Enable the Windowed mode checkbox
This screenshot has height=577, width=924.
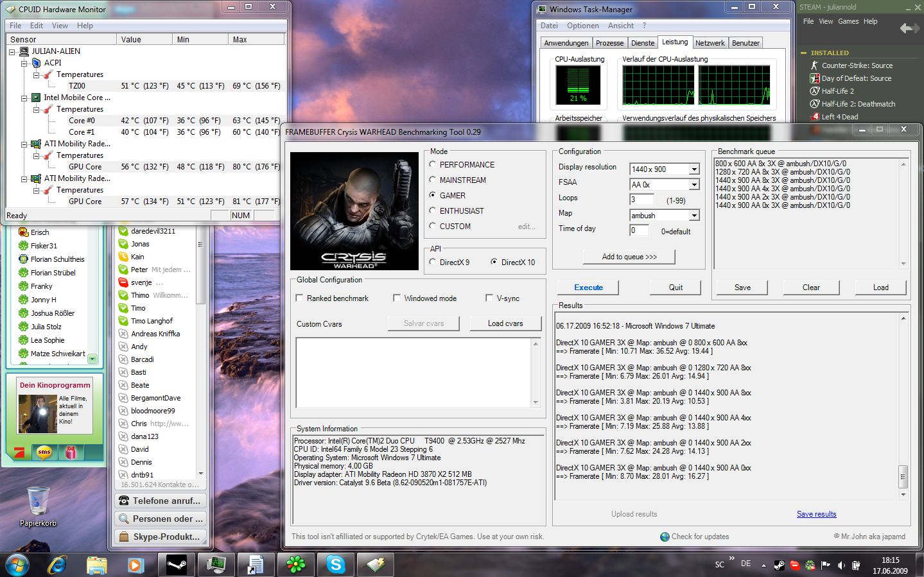click(x=397, y=298)
